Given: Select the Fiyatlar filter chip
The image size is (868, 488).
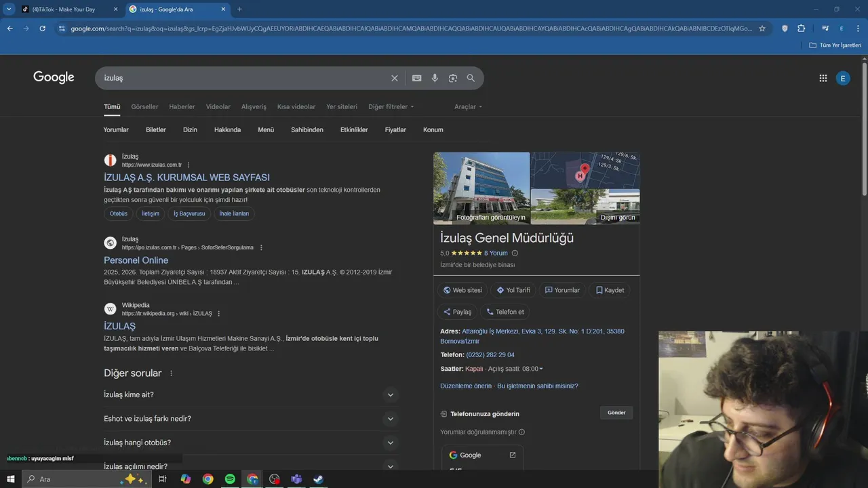Looking at the screenshot, I should click(x=395, y=129).
